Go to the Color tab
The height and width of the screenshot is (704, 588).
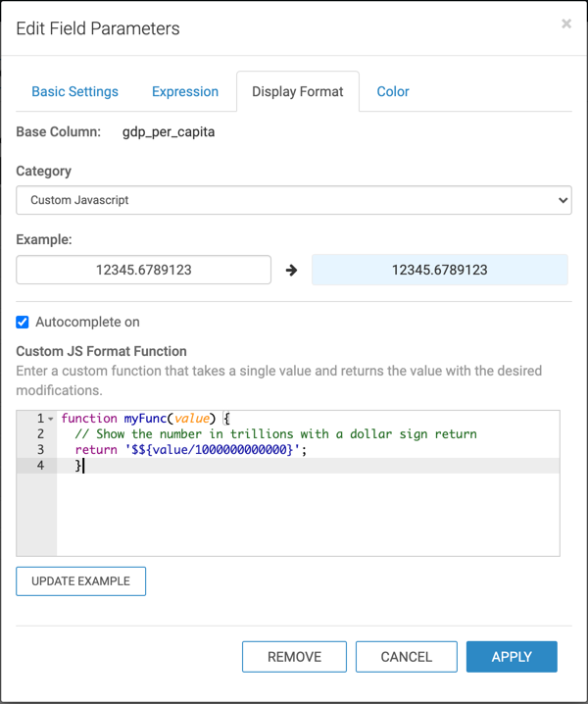coord(393,91)
